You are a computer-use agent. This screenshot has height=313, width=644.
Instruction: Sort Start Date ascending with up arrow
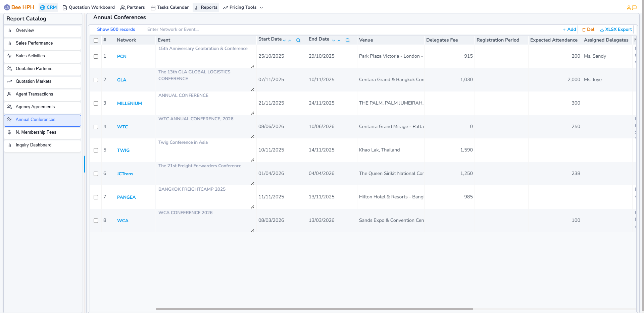click(290, 41)
